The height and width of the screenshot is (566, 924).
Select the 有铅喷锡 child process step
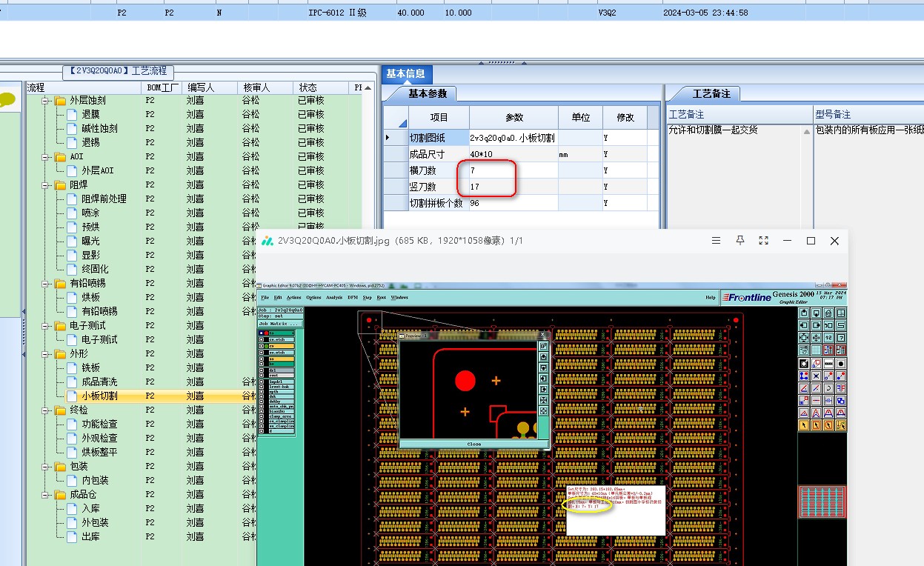[x=99, y=312]
